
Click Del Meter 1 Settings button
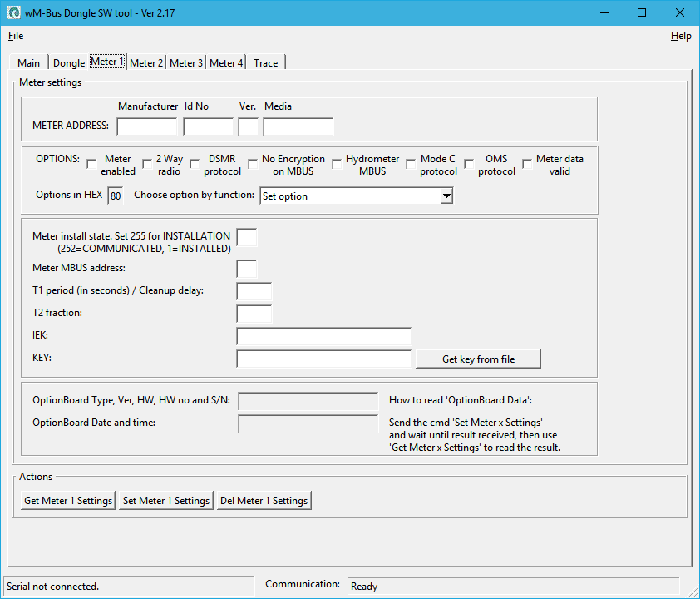(x=264, y=501)
